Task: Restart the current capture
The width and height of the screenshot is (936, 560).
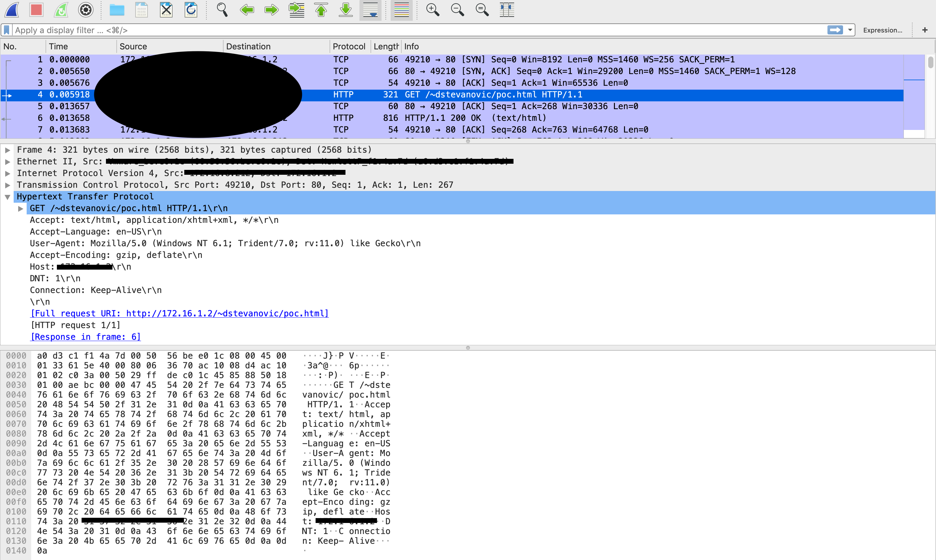Action: (x=61, y=10)
